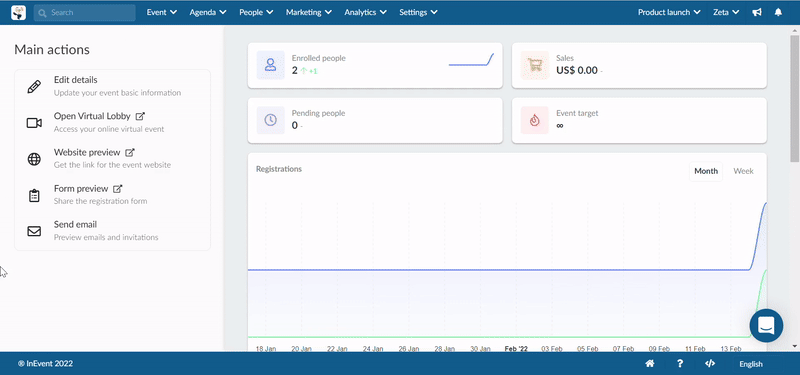Open the notifications bell icon
The image size is (800, 375).
[x=778, y=12]
